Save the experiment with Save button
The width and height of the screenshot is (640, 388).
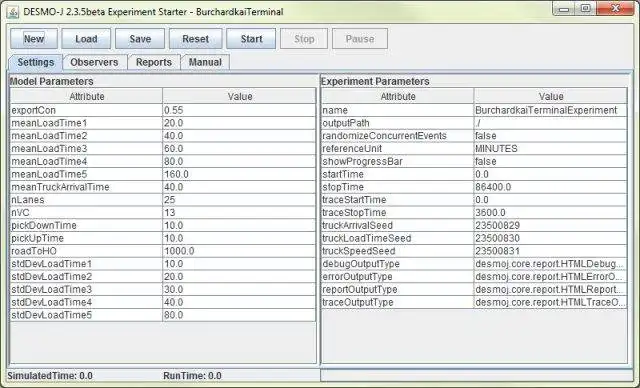[x=140, y=39]
